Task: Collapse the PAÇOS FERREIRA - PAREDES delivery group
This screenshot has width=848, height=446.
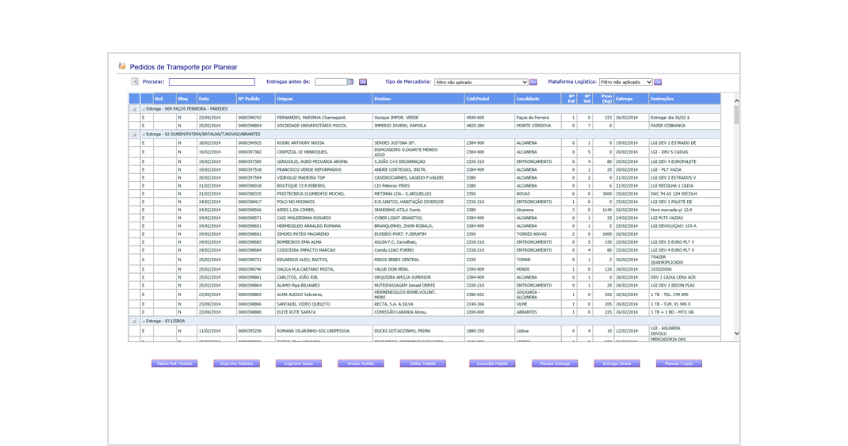Action: click(x=135, y=108)
